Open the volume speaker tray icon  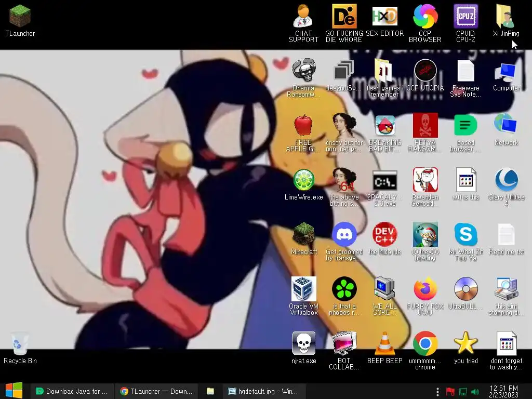[475, 392]
